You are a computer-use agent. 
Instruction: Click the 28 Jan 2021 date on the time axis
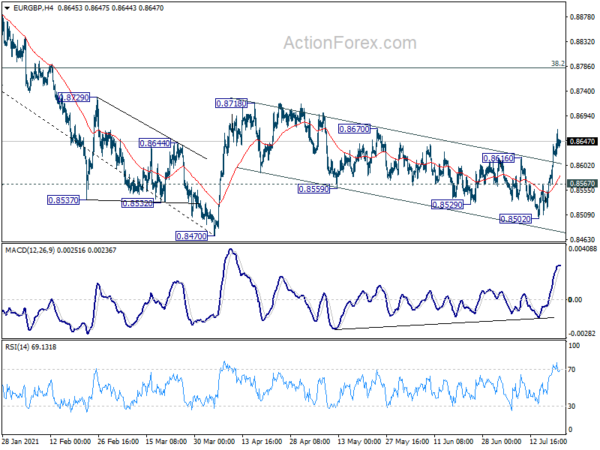point(23,441)
